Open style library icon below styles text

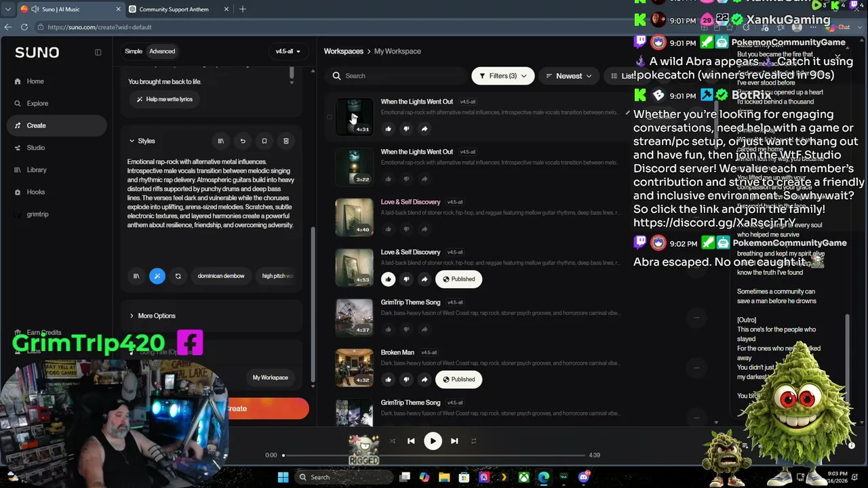click(136, 276)
